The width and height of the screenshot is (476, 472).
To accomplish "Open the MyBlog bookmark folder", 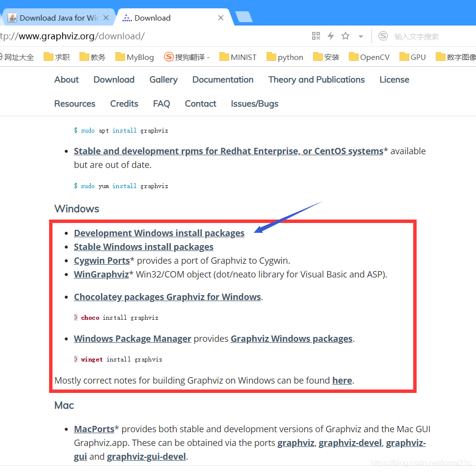I will 134,57.
